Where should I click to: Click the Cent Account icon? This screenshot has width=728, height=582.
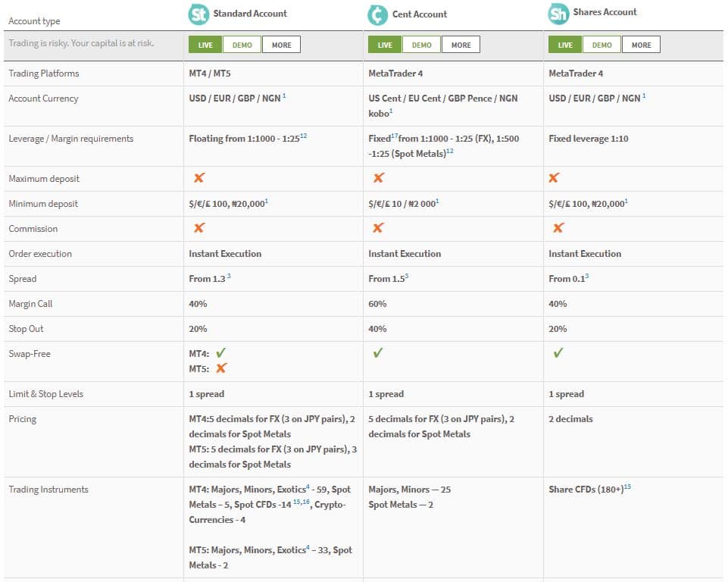pyautogui.click(x=377, y=14)
